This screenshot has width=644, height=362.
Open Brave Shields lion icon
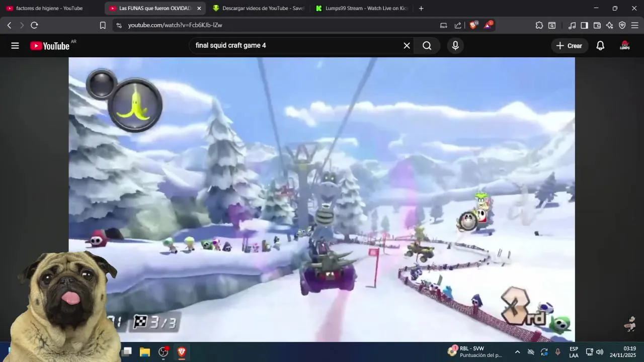click(473, 25)
